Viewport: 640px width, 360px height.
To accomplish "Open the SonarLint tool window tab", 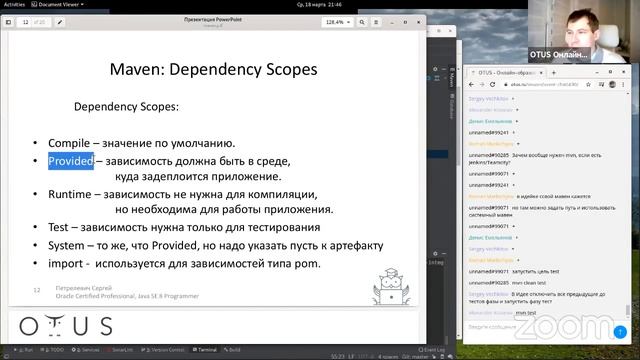I will coord(120,350).
